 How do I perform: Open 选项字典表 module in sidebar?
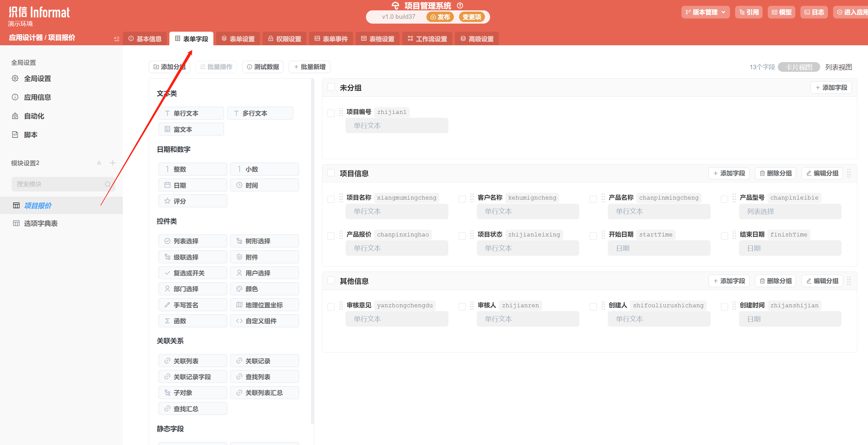pos(40,223)
